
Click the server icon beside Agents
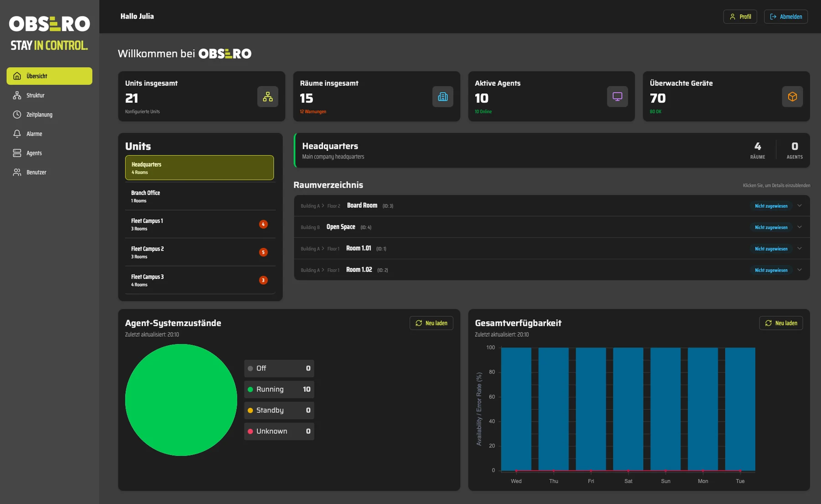pos(17,153)
